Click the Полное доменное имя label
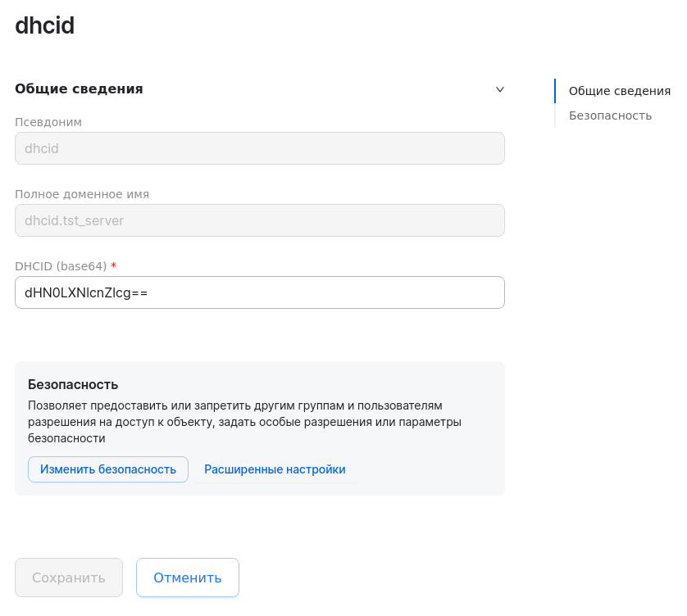The width and height of the screenshot is (687, 616). tap(81, 194)
